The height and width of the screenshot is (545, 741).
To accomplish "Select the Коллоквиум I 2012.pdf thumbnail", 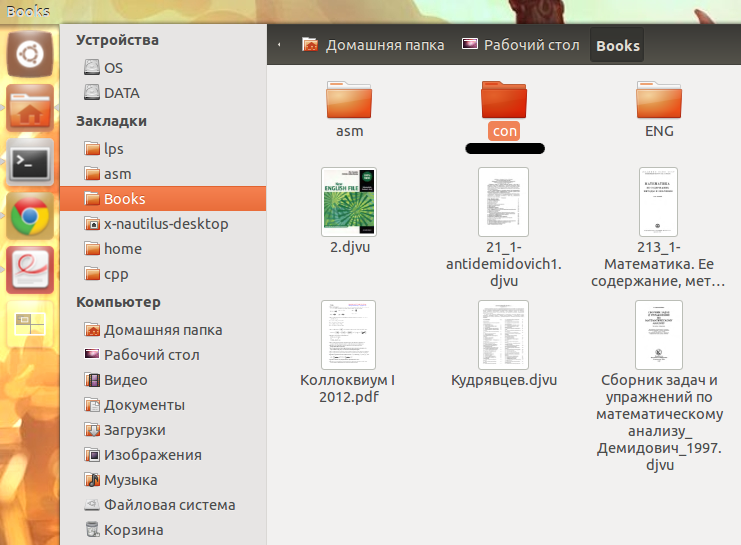I will (x=349, y=335).
